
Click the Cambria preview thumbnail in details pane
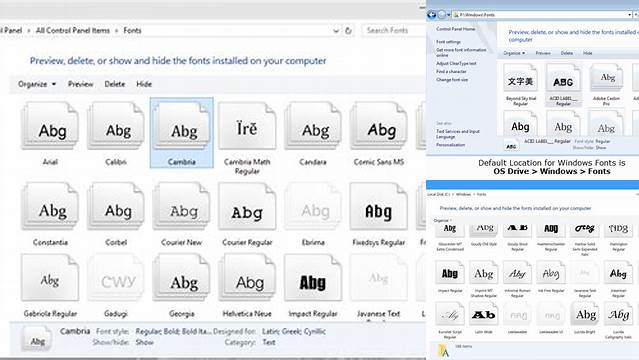click(x=37, y=339)
